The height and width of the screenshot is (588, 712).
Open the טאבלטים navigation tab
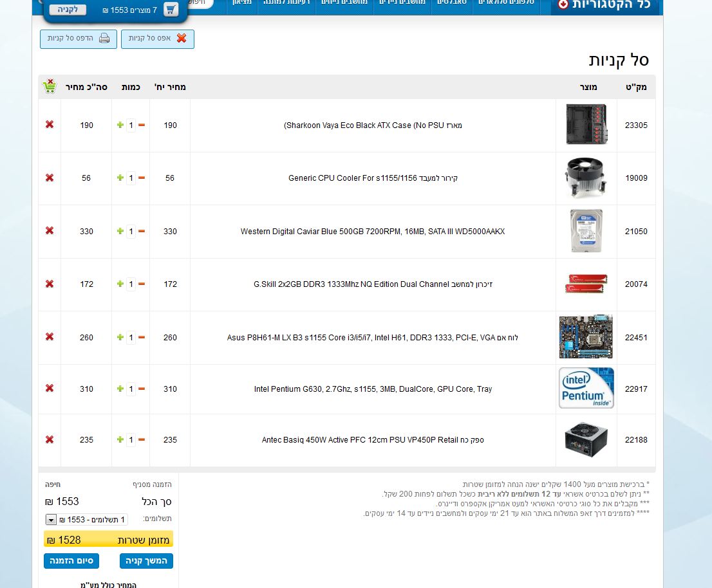pos(452,3)
